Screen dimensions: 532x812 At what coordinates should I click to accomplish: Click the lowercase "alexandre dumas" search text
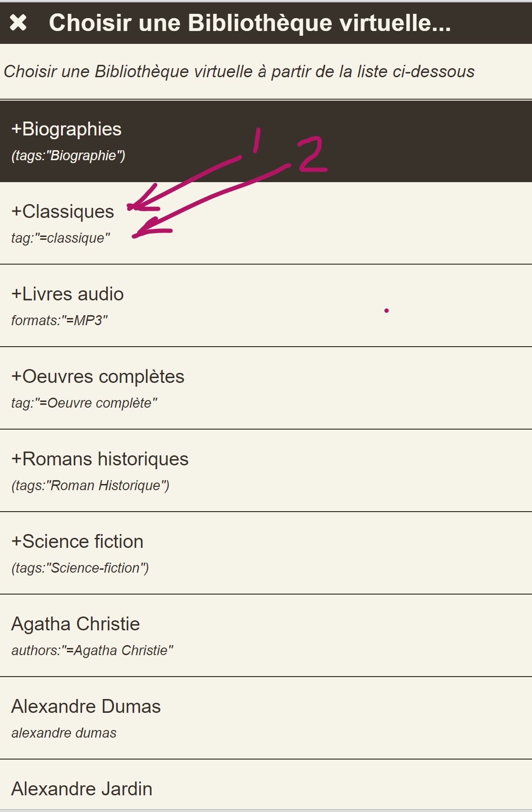pos(64,733)
